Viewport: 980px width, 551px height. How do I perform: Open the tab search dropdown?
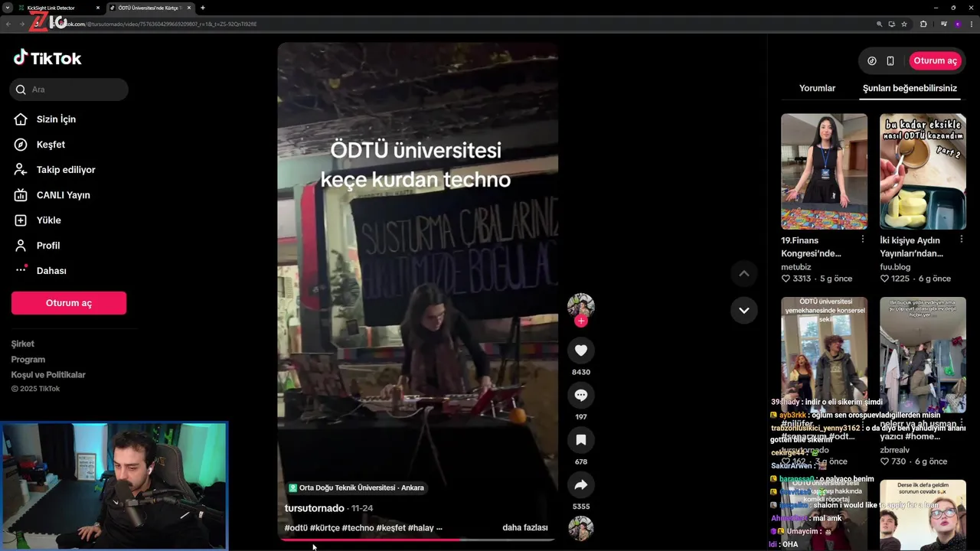click(x=7, y=8)
